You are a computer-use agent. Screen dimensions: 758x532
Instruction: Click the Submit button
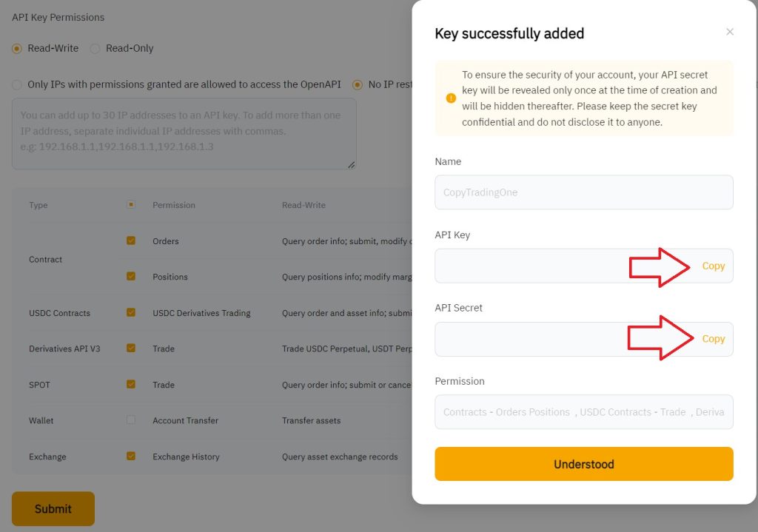click(53, 508)
